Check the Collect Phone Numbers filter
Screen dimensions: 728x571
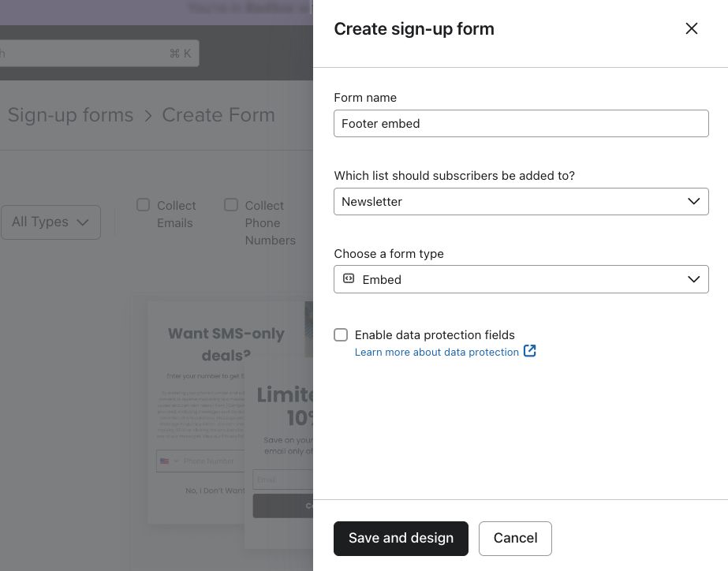coord(231,204)
